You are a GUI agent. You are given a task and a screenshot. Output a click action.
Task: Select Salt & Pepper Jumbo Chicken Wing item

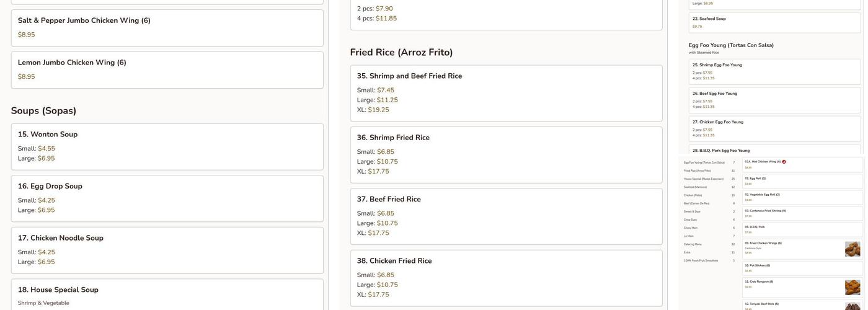click(167, 28)
